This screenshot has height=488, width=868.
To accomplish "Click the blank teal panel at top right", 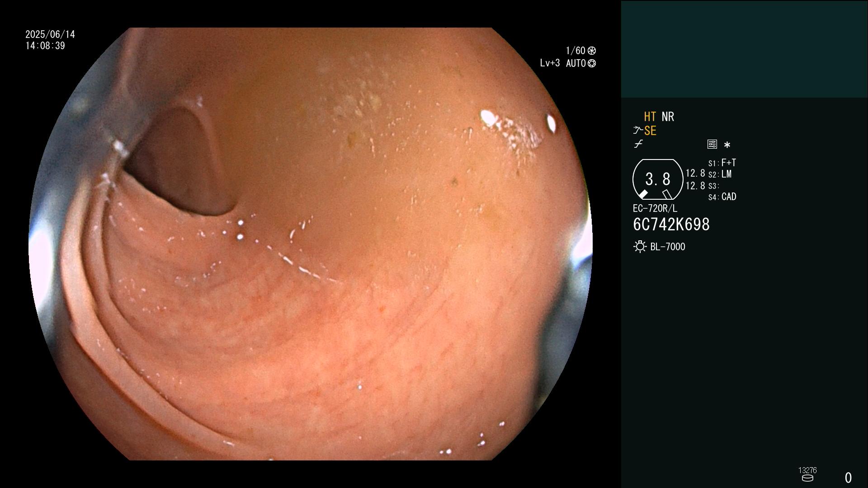I will pos(744,49).
